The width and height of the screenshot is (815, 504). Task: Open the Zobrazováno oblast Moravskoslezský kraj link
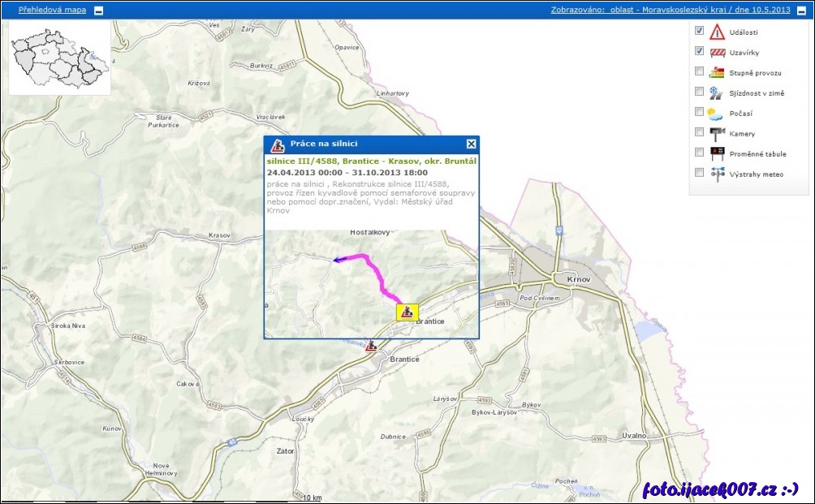pos(670,11)
